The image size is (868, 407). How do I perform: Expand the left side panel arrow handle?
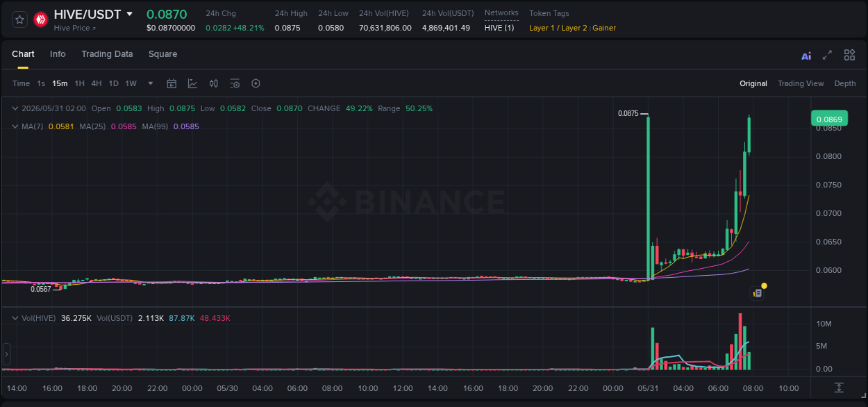click(x=7, y=354)
